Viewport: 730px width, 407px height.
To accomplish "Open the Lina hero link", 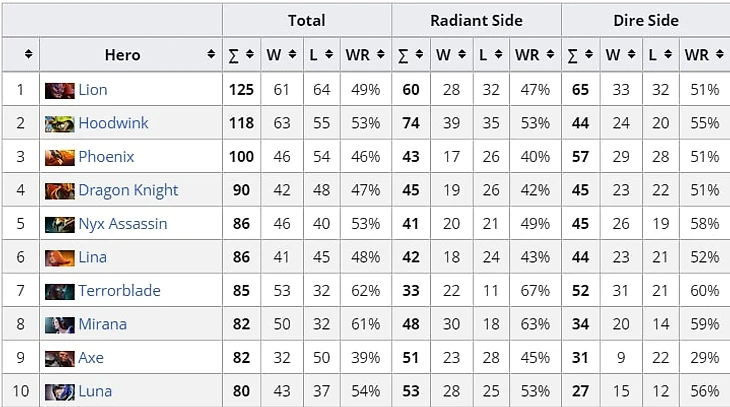I will pos(92,257).
